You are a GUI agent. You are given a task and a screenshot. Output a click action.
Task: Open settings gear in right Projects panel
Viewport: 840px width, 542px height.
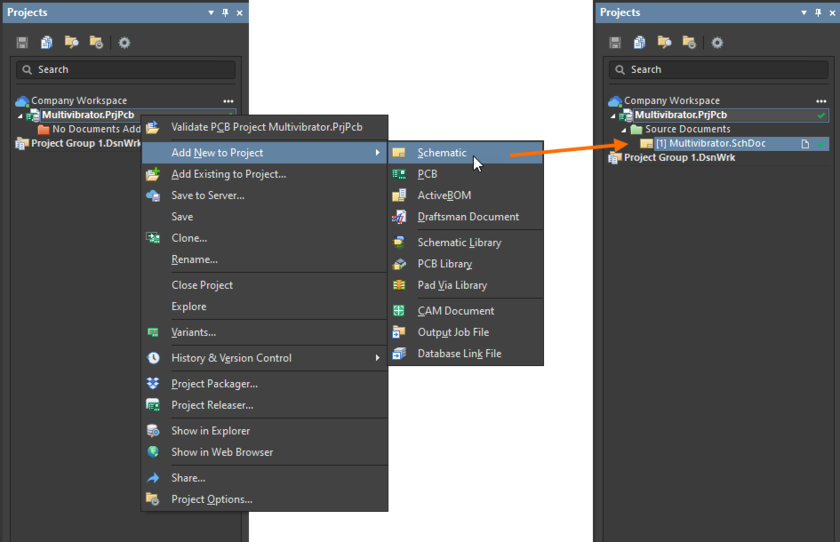point(717,42)
